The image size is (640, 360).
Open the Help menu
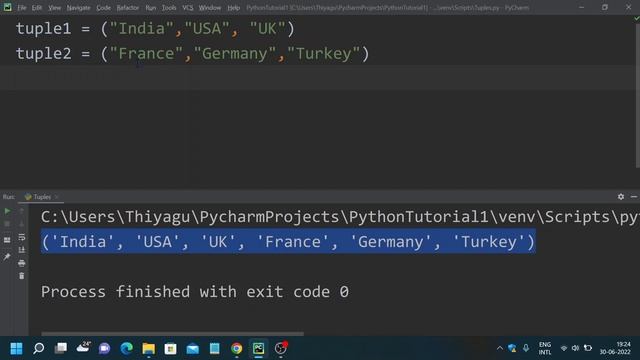tap(233, 8)
